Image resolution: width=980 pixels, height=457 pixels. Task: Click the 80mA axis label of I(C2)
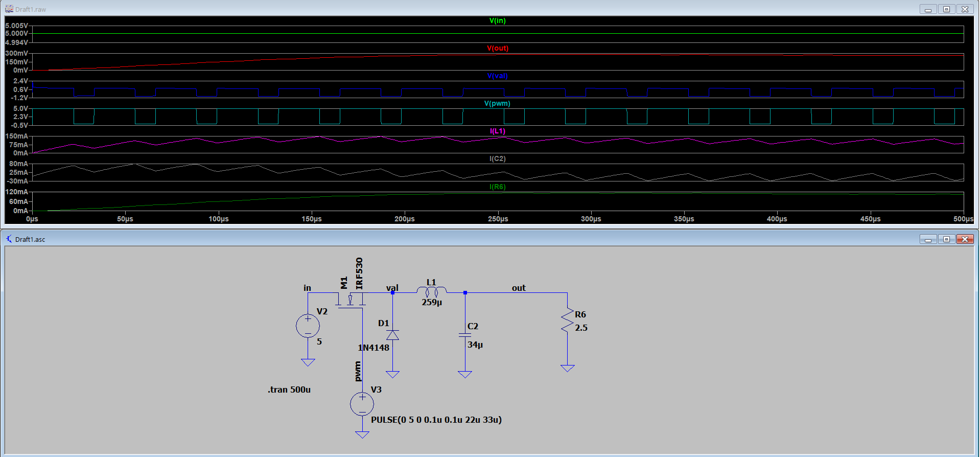[18, 164]
